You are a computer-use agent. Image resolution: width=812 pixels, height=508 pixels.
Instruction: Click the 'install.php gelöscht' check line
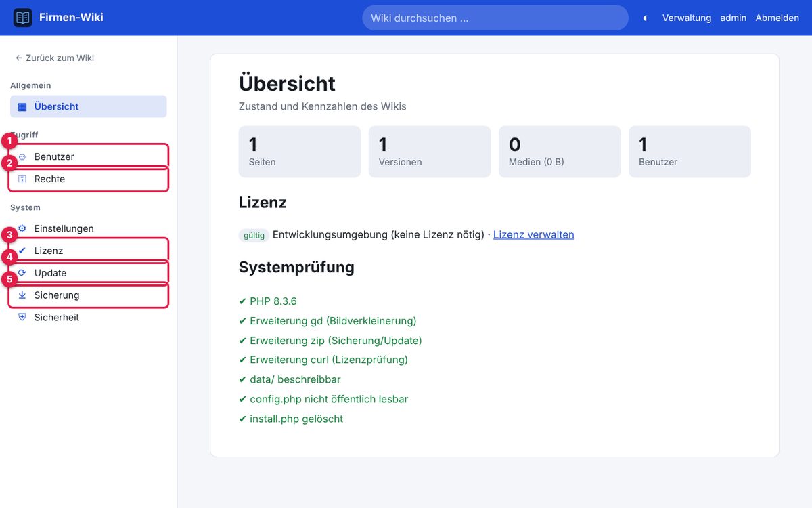click(291, 419)
